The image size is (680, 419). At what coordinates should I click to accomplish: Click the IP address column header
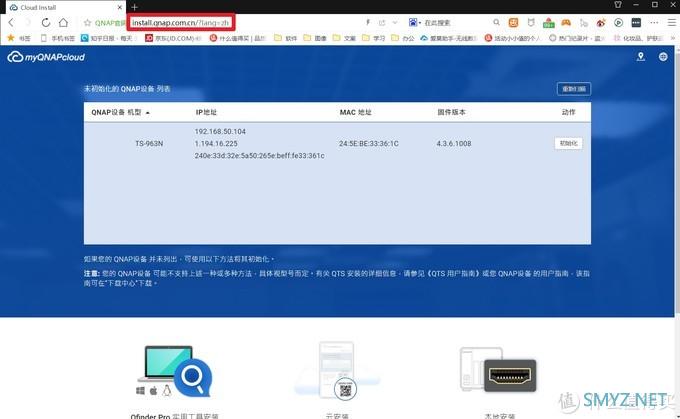[x=206, y=112]
